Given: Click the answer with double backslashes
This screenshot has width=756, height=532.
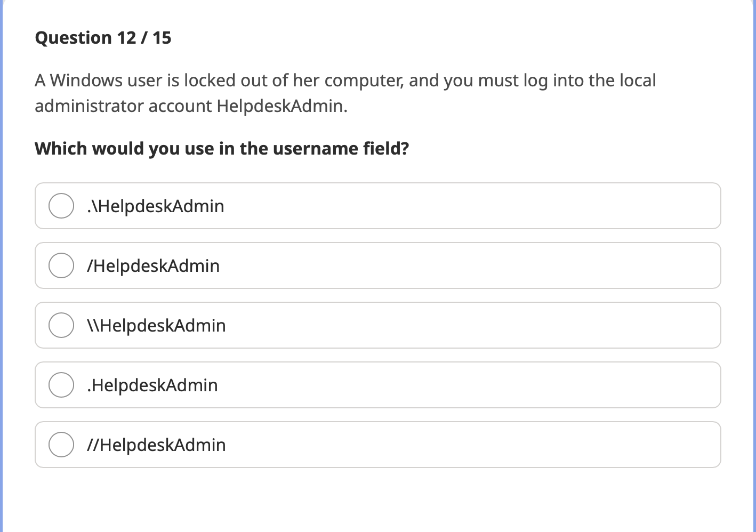Looking at the screenshot, I should [377, 325].
